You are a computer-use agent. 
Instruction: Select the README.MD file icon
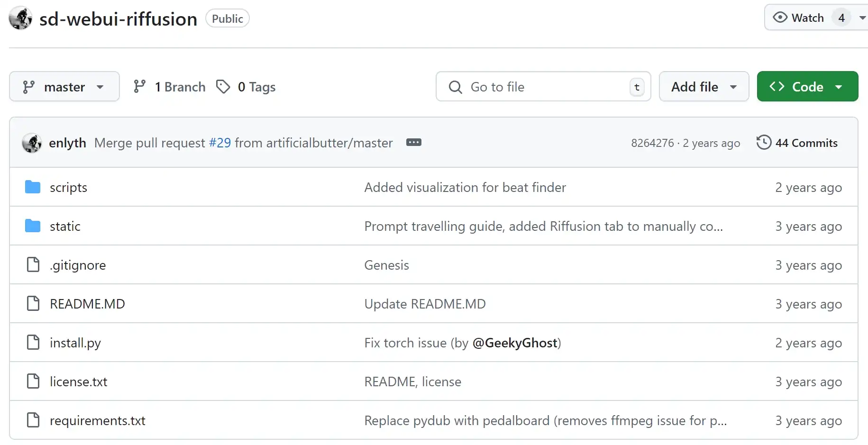click(x=33, y=303)
